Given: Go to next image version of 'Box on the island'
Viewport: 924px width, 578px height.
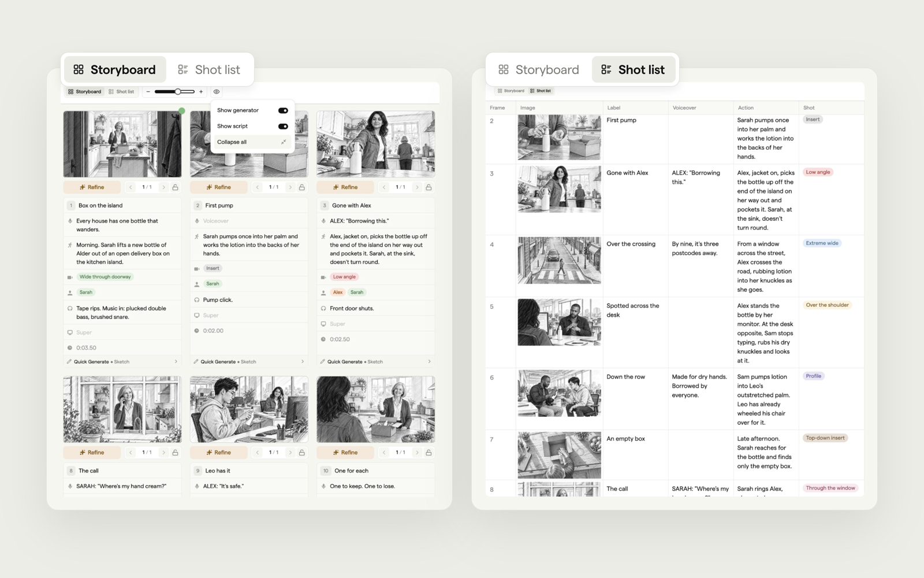Looking at the screenshot, I should [x=163, y=187].
